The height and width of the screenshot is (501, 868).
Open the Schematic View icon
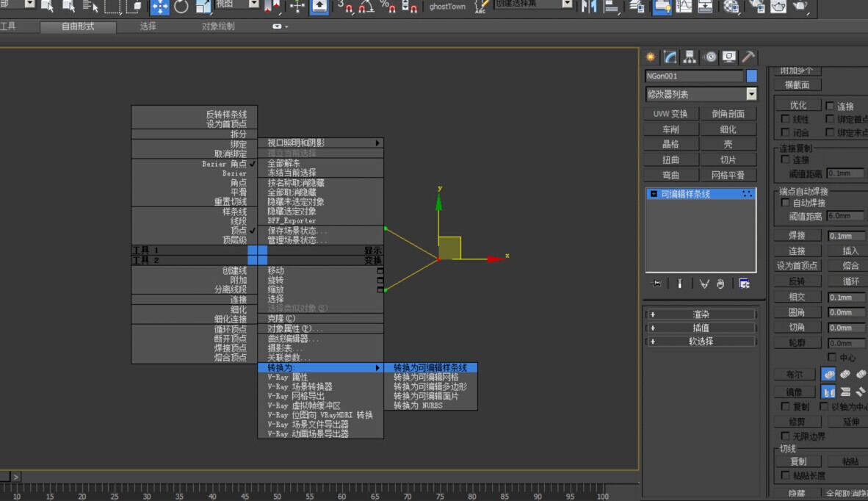(705, 7)
